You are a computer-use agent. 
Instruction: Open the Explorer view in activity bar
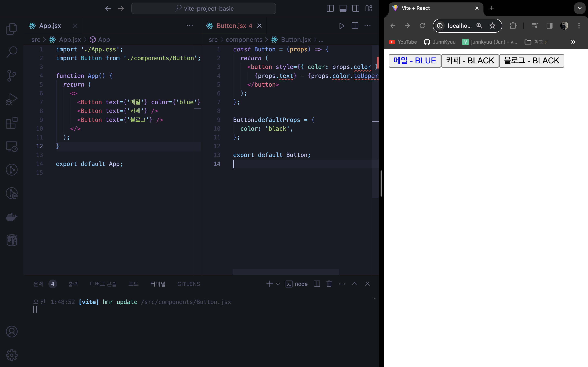click(11, 29)
